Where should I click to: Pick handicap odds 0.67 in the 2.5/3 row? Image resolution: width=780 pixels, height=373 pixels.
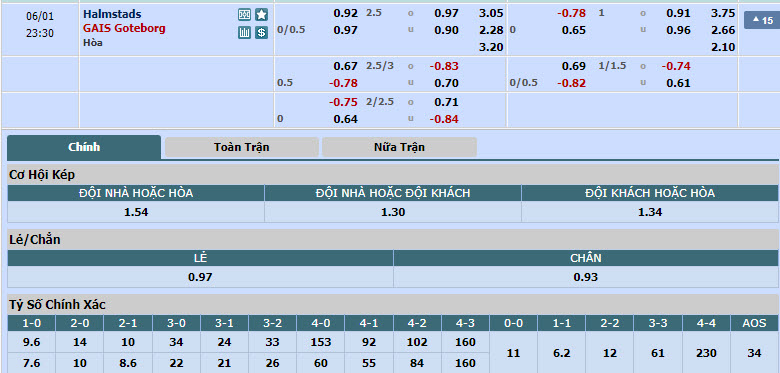tap(346, 66)
